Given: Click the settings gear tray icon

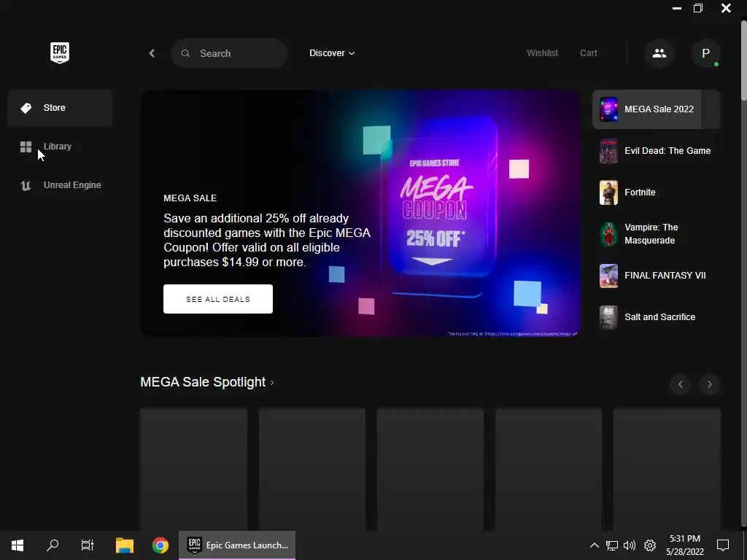Looking at the screenshot, I should click(x=650, y=545).
